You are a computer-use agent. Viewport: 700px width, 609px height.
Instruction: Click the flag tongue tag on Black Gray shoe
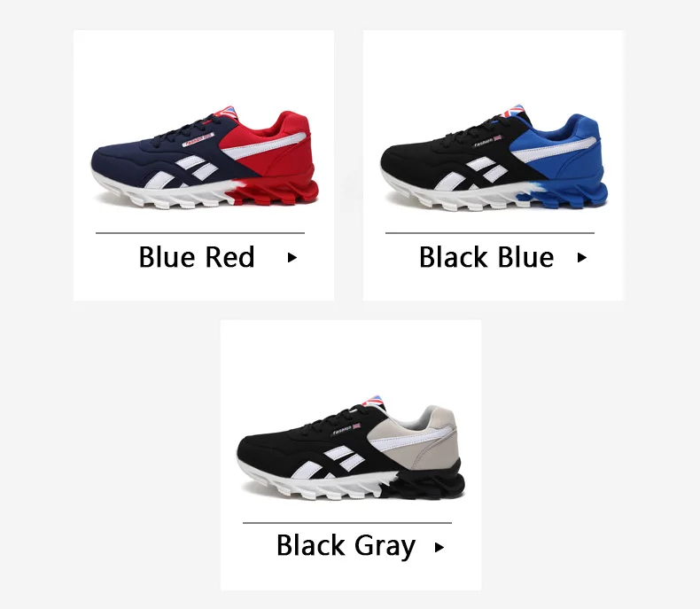click(x=374, y=401)
